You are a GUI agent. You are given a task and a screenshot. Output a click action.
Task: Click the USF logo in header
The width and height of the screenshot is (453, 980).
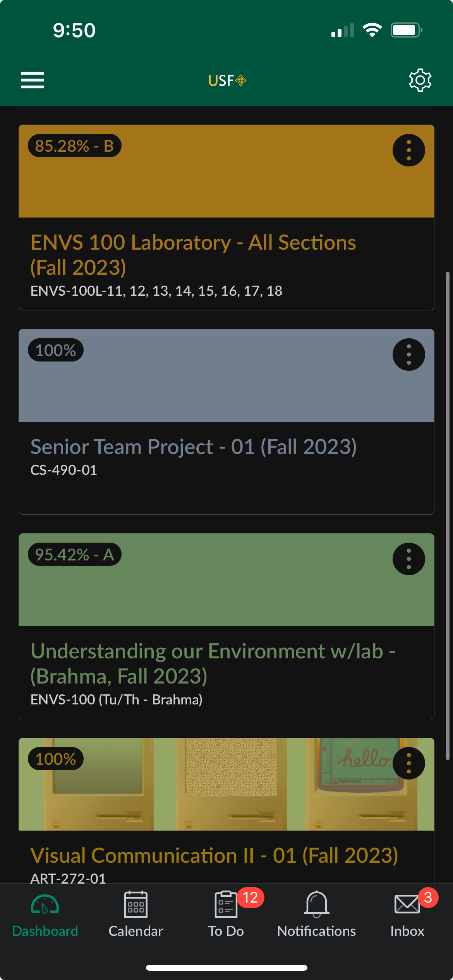[x=227, y=81]
